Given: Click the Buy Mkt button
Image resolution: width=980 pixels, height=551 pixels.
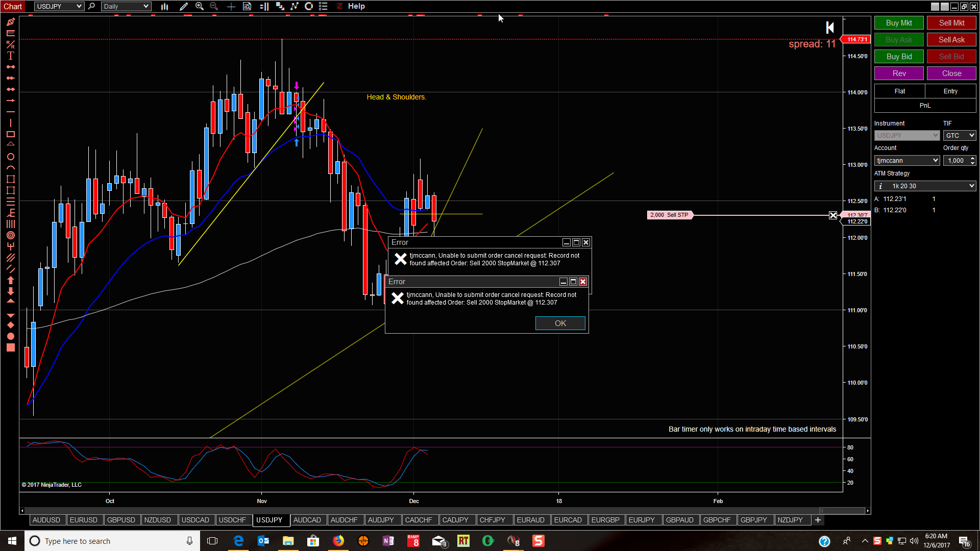Looking at the screenshot, I should coord(898,23).
